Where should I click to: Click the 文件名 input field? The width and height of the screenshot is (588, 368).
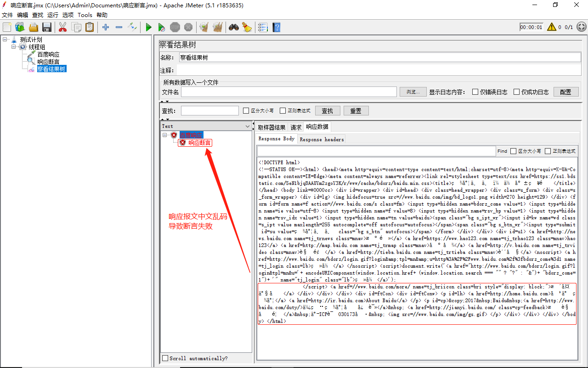click(x=289, y=92)
